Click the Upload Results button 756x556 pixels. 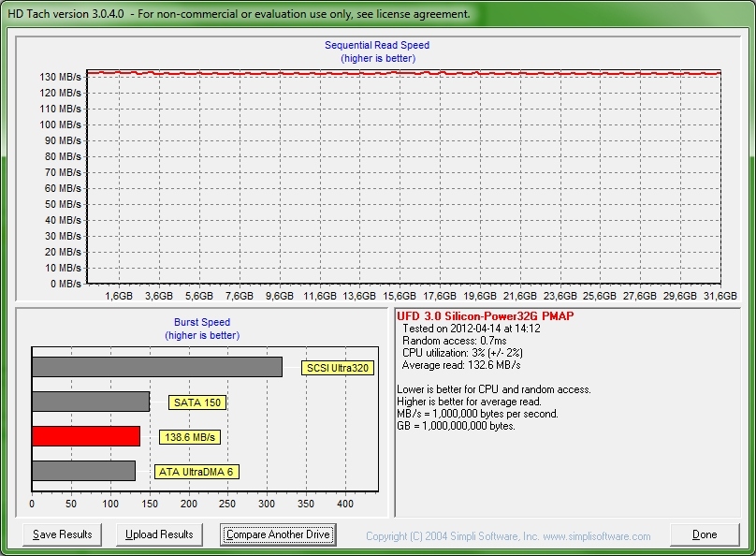click(x=159, y=534)
